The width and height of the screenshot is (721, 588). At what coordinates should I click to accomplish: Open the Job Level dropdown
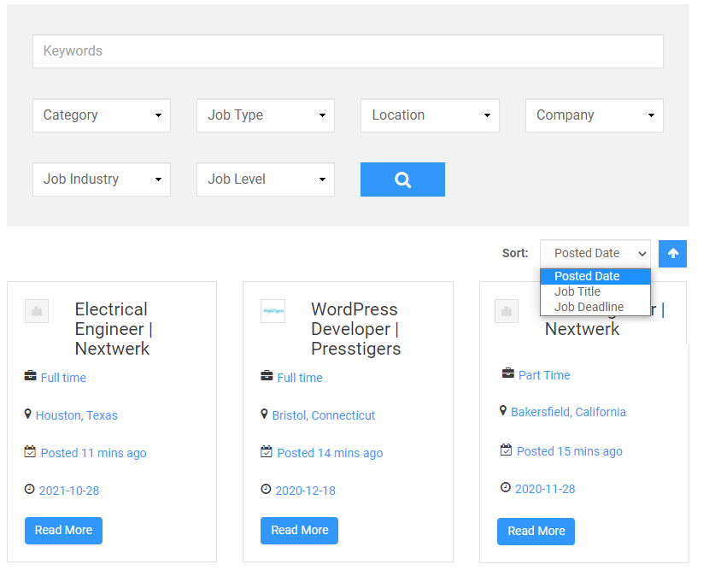click(x=266, y=179)
